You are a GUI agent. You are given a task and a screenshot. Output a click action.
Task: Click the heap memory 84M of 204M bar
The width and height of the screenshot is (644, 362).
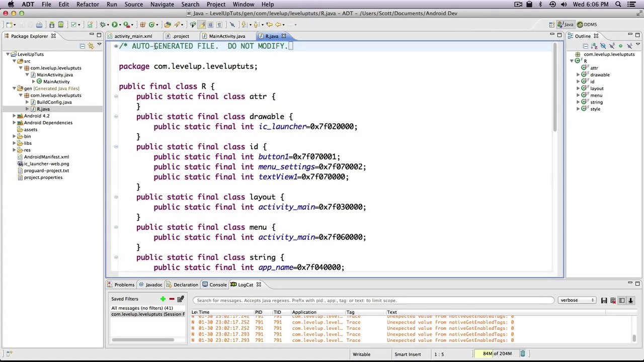click(497, 354)
